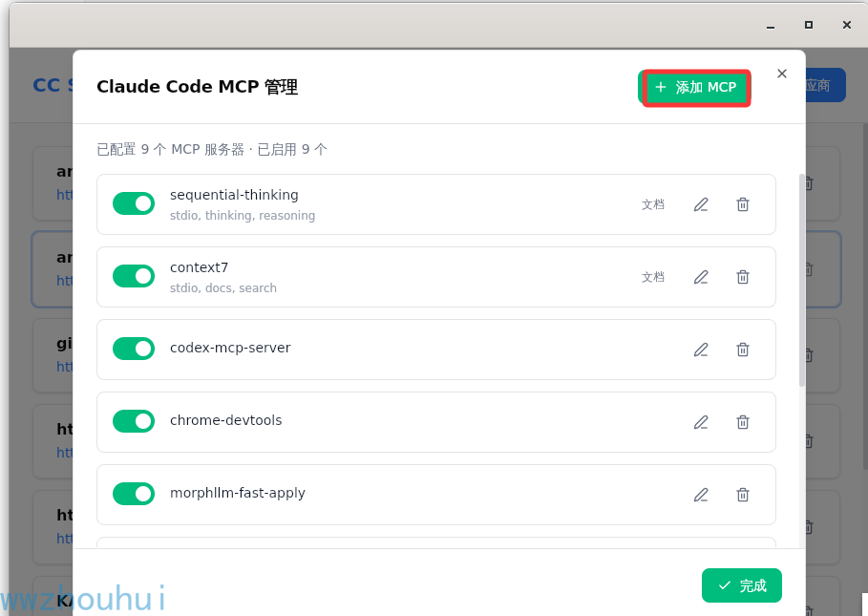
Task: Switch off morphllm-fast-apply server
Action: 134,494
